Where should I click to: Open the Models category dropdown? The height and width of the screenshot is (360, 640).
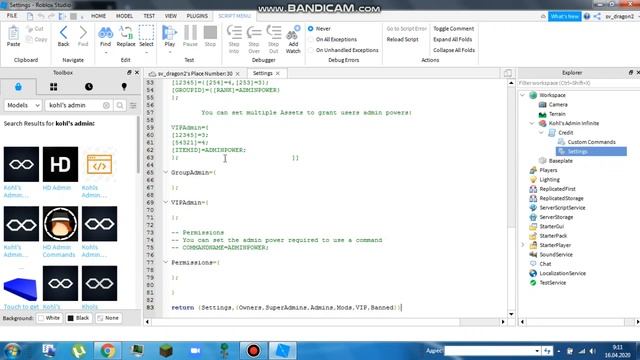[23, 105]
